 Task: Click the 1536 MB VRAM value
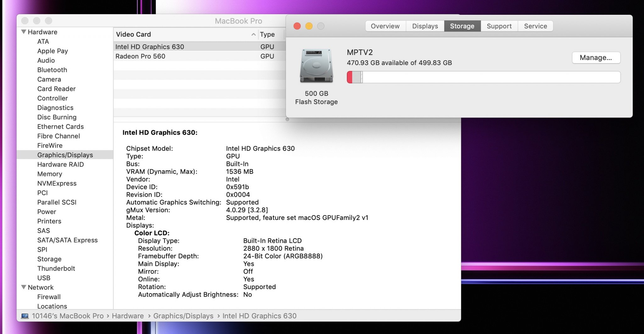[240, 172]
